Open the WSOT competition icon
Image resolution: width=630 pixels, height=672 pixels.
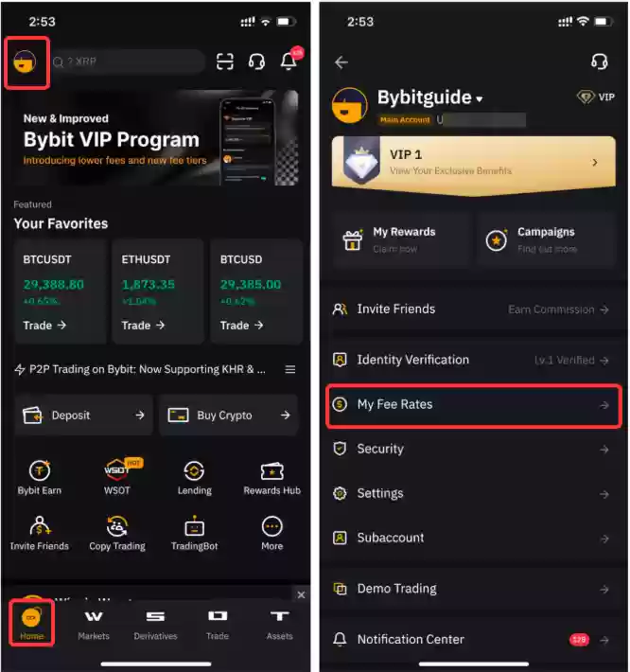click(x=117, y=478)
